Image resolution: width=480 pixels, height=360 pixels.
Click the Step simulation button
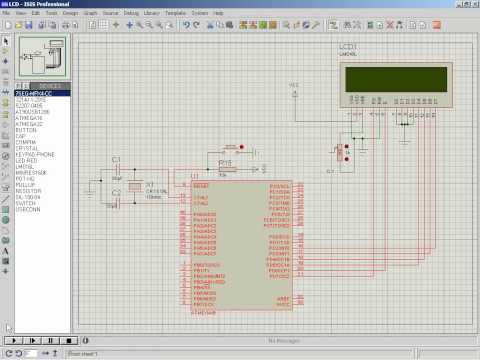pyautogui.click(x=32, y=340)
